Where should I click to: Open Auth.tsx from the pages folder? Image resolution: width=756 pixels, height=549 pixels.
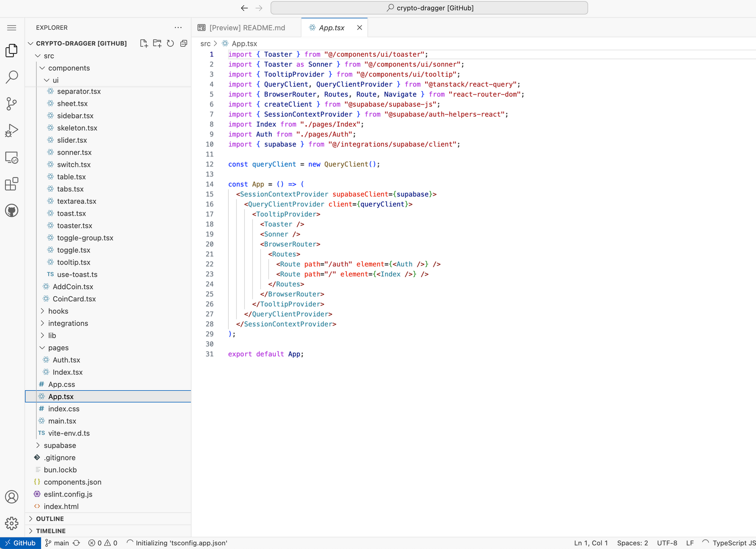pyautogui.click(x=66, y=360)
